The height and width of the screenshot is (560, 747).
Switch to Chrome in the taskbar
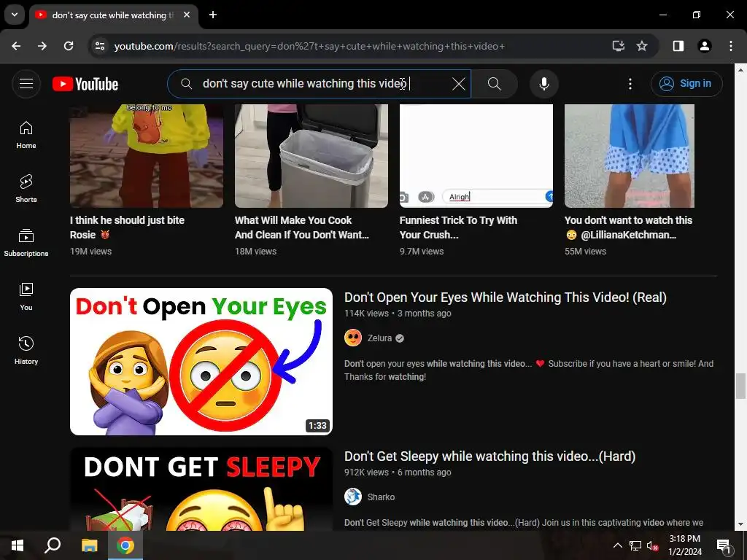point(125,545)
